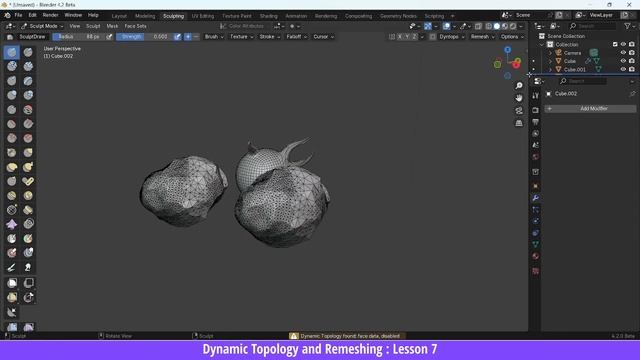
Task: Toggle radius pressure sensitivity icon
Action: point(109,37)
